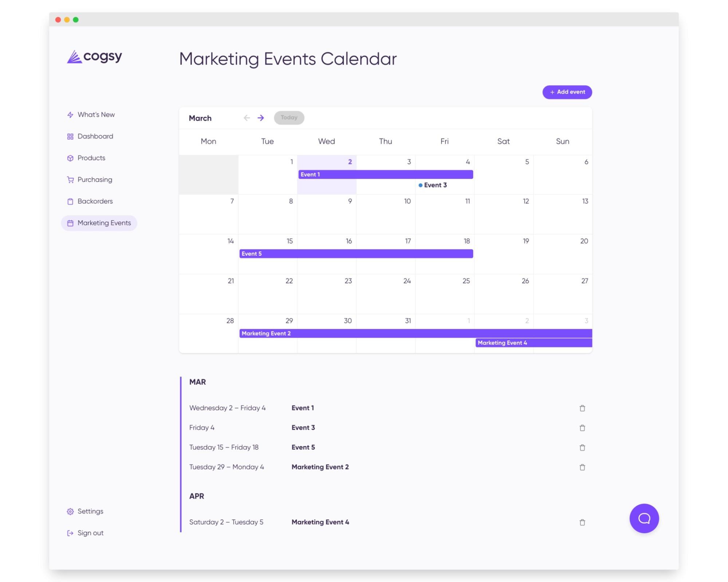The image size is (728, 582).
Task: Click Marketing Event 2 list entry
Action: point(320,467)
